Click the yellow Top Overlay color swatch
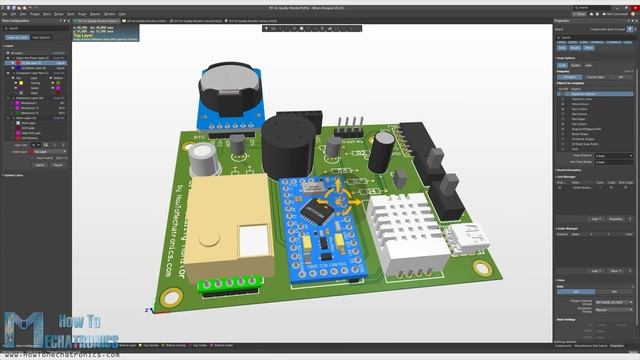This screenshot has height=360, width=640. coord(21,83)
